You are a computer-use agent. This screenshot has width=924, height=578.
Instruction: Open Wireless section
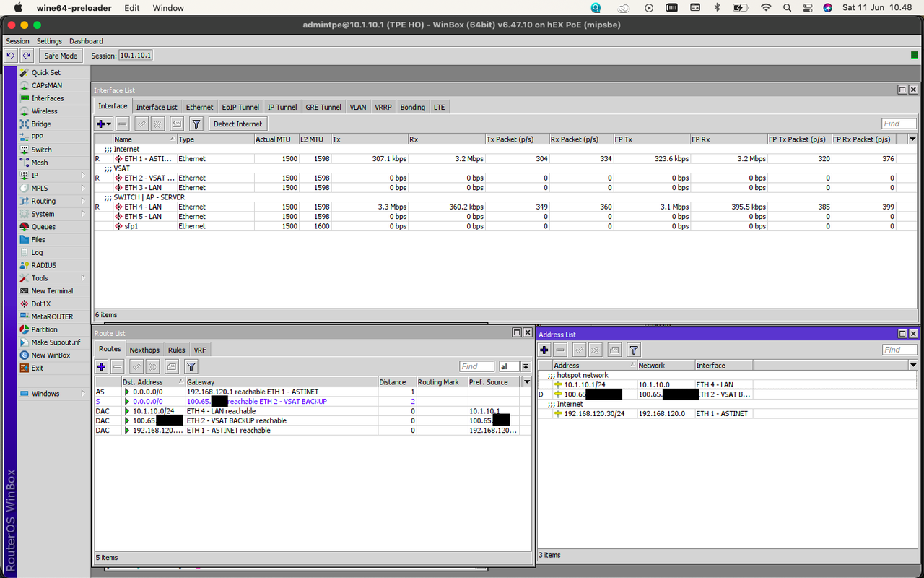(x=44, y=111)
